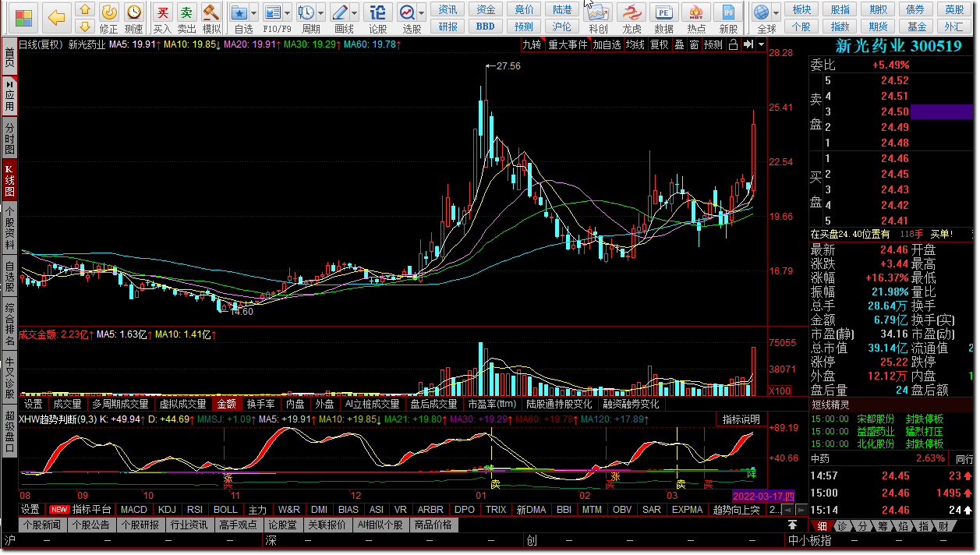Expand the F10/F9 dropdown arrow
Viewport: 980px width, 555px height.
coord(286,12)
